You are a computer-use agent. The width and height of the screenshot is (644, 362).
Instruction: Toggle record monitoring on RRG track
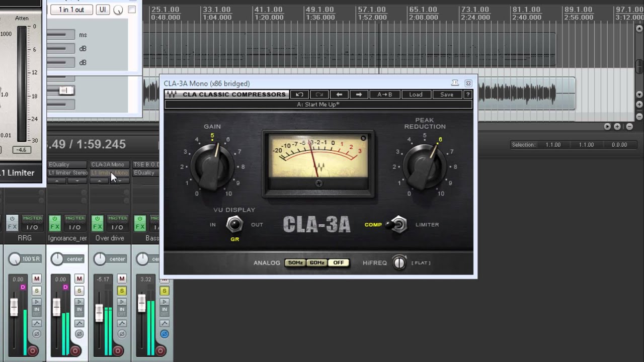coord(37,302)
